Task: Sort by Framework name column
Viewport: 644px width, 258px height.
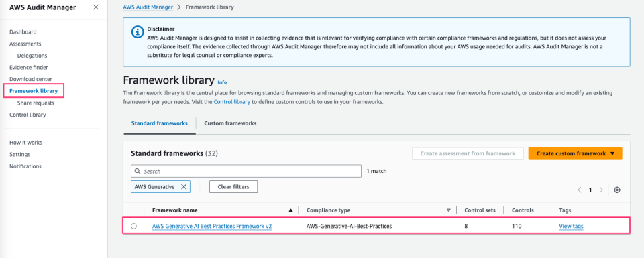Action: pos(174,210)
